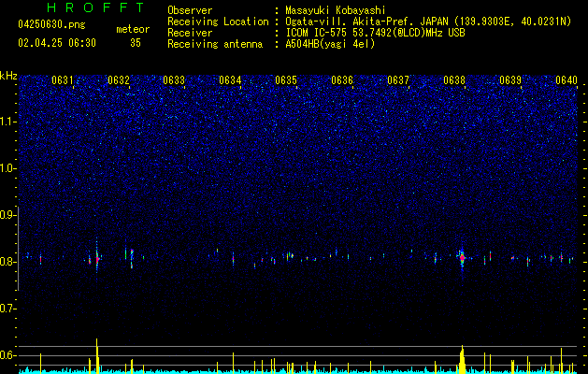Click the 0634 time marker
This screenshot has width=588, height=374.
pos(230,80)
